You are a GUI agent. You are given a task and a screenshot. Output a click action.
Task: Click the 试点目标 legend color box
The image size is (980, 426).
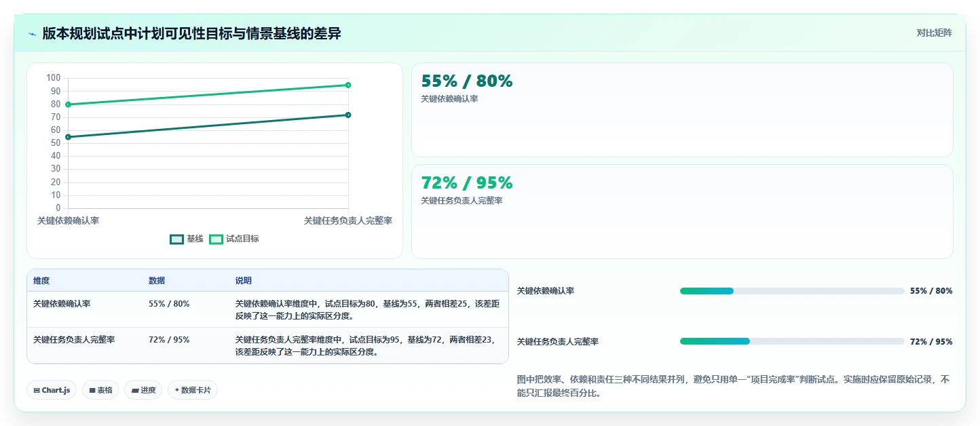(216, 239)
